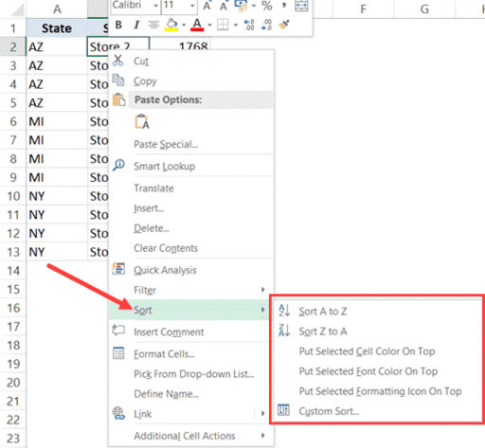This screenshot has width=485, height=448.
Task: Click the Percent Style icon
Action: [x=267, y=6]
